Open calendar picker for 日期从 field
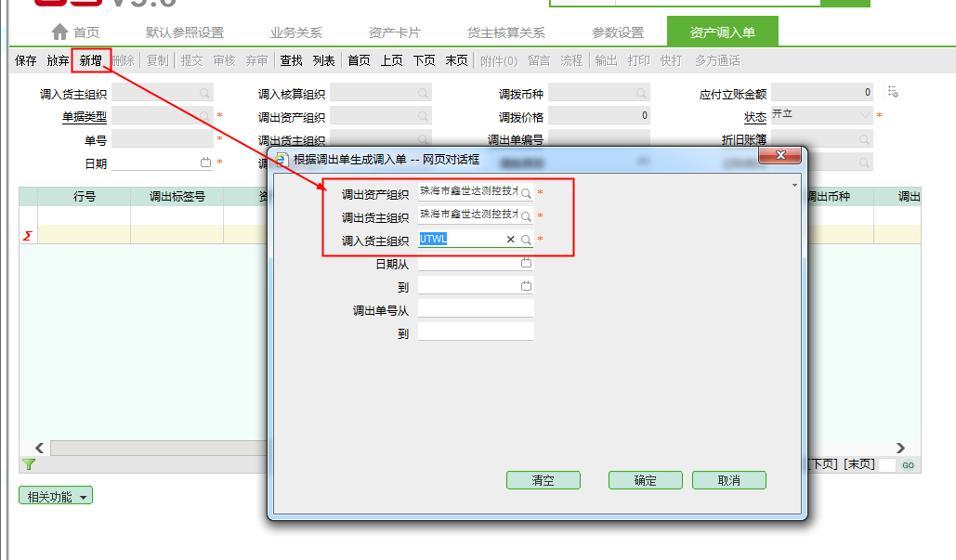 [x=526, y=263]
